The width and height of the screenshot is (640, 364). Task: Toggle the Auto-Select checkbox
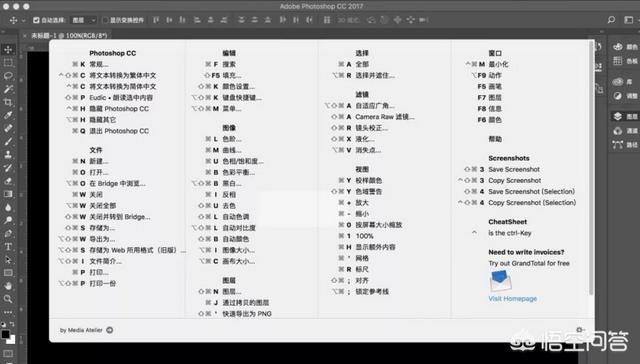[36, 20]
